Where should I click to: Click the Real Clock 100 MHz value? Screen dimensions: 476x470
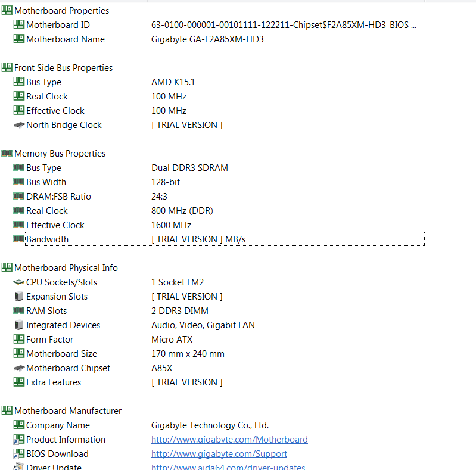tap(169, 97)
